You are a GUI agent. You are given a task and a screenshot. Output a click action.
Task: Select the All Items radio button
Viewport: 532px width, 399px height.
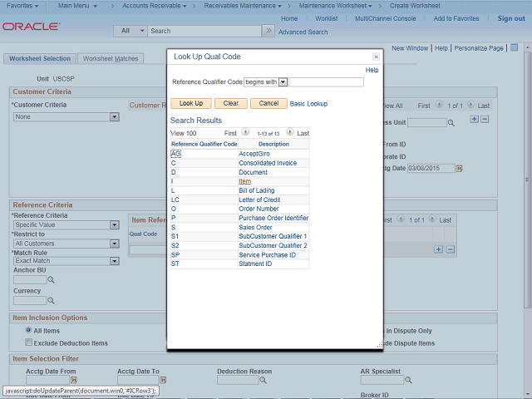coord(28,331)
